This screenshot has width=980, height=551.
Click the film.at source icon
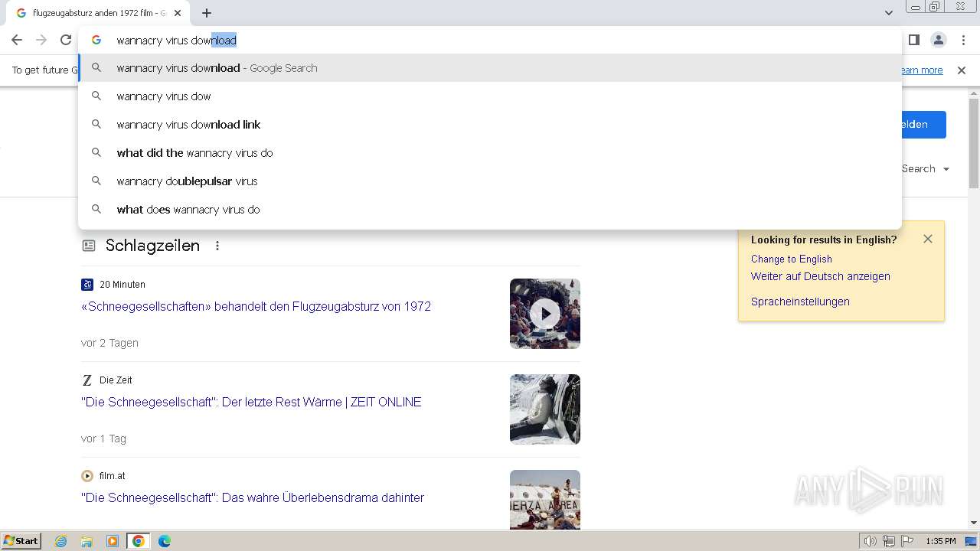pos(87,476)
